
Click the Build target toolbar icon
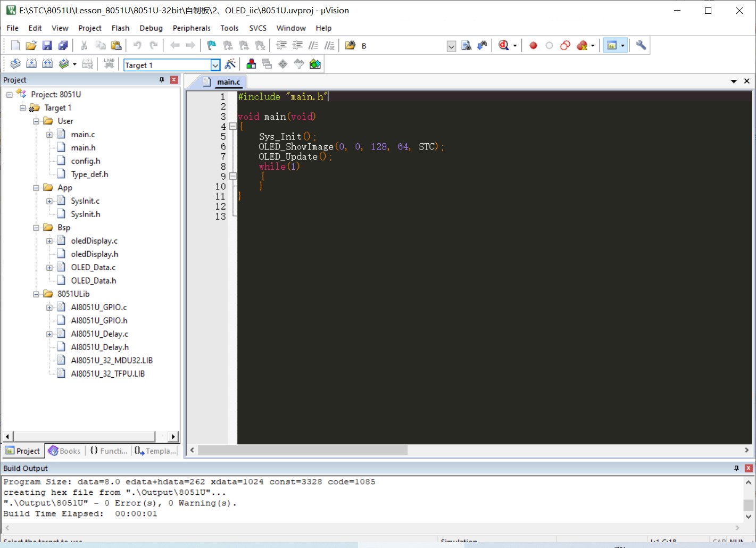coord(31,64)
